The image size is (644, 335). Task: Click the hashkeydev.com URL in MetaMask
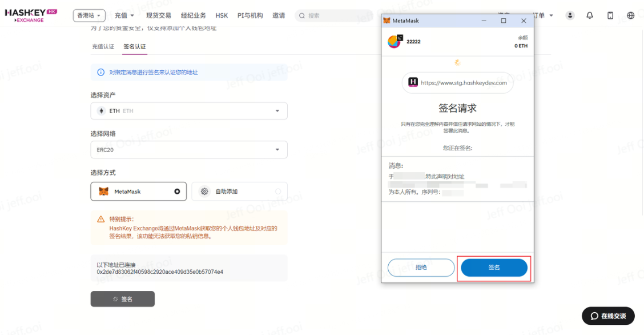coord(464,83)
